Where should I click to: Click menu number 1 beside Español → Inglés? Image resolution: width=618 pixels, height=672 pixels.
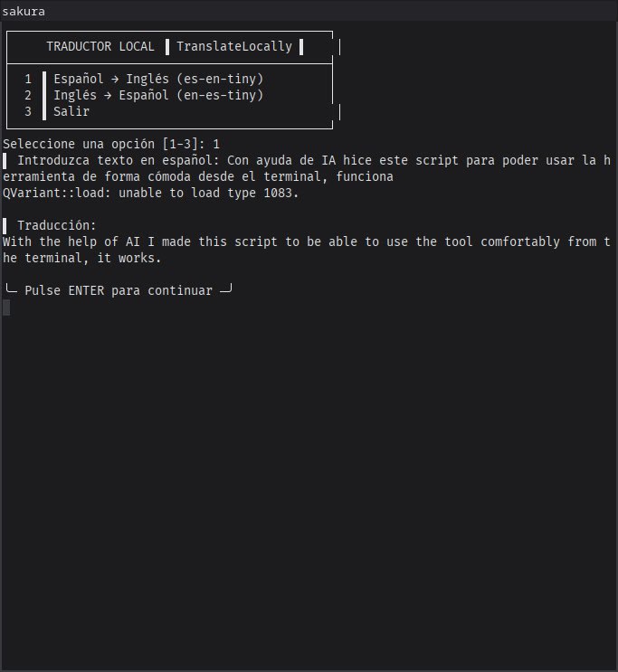point(28,79)
